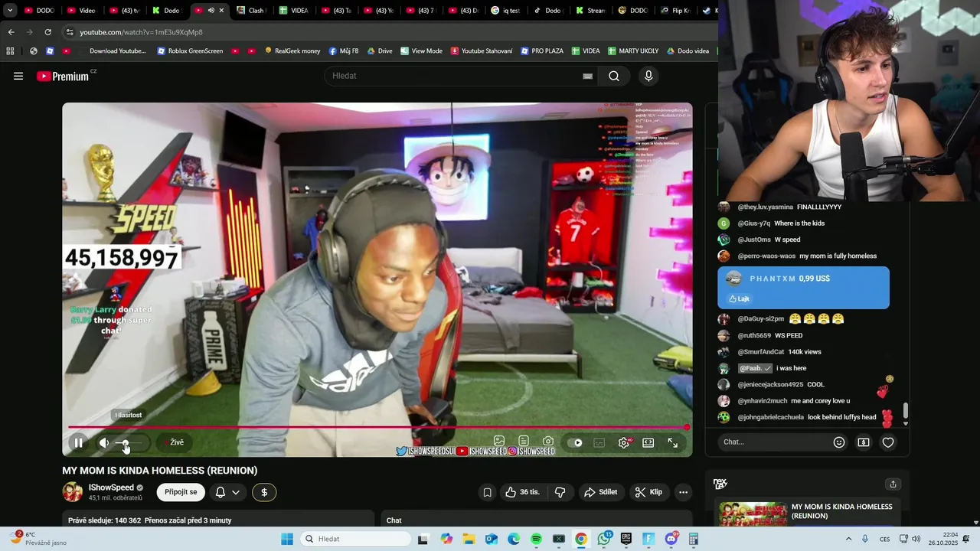Mute the video with the speaker icon
This screenshot has height=551, width=980.
tap(104, 442)
